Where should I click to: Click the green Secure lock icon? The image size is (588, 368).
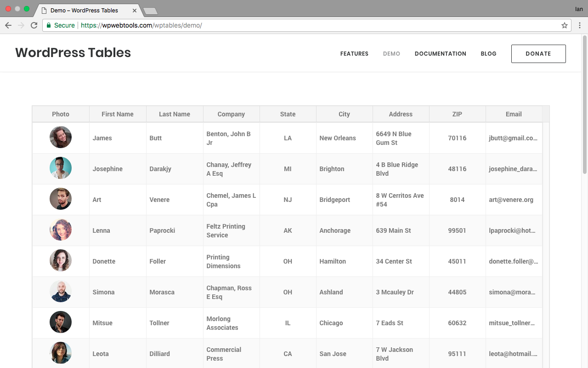[48, 25]
